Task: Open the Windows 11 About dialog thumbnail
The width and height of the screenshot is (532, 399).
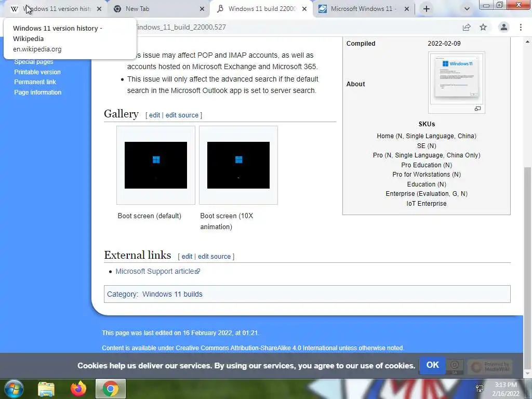Action: tap(457, 79)
